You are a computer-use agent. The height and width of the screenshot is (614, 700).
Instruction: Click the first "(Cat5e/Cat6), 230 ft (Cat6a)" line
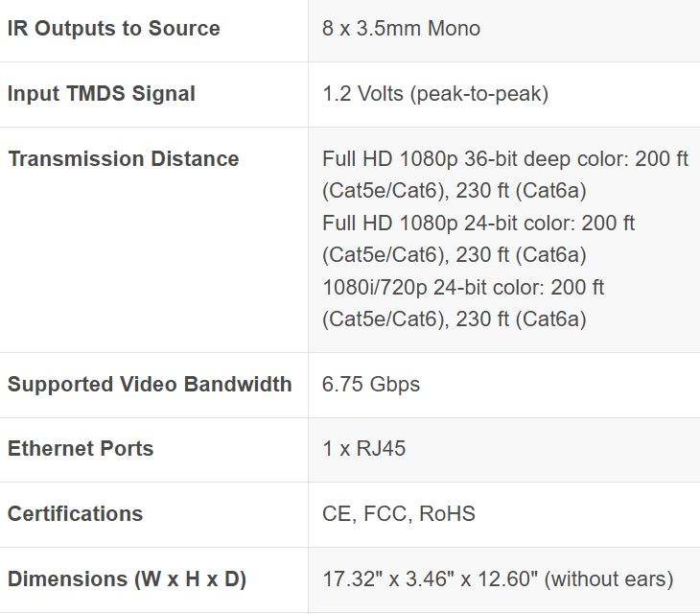[x=454, y=191]
